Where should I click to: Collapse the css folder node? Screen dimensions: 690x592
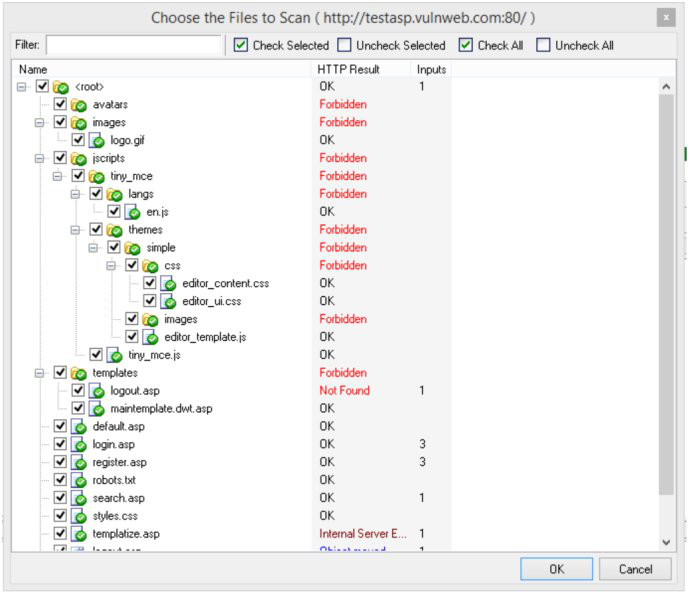click(x=111, y=266)
